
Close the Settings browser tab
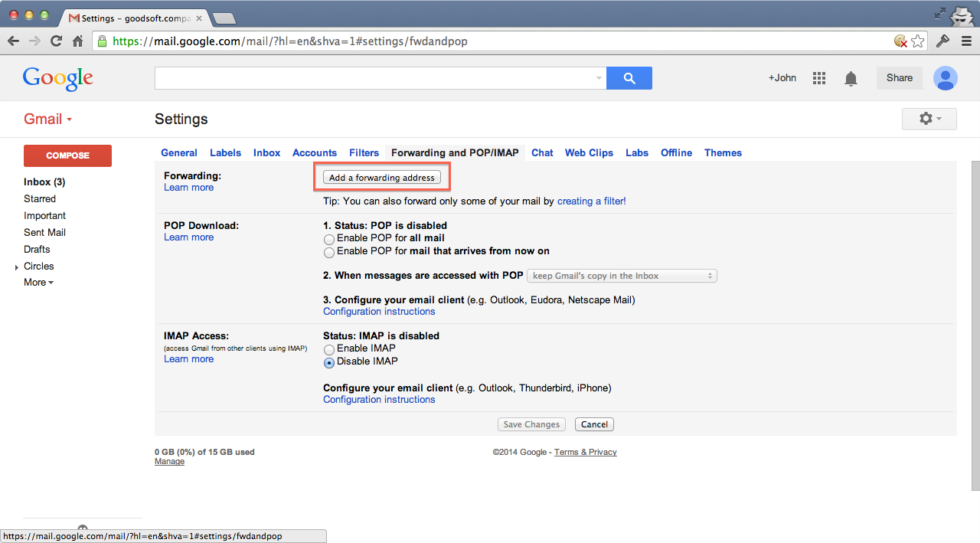point(198,18)
